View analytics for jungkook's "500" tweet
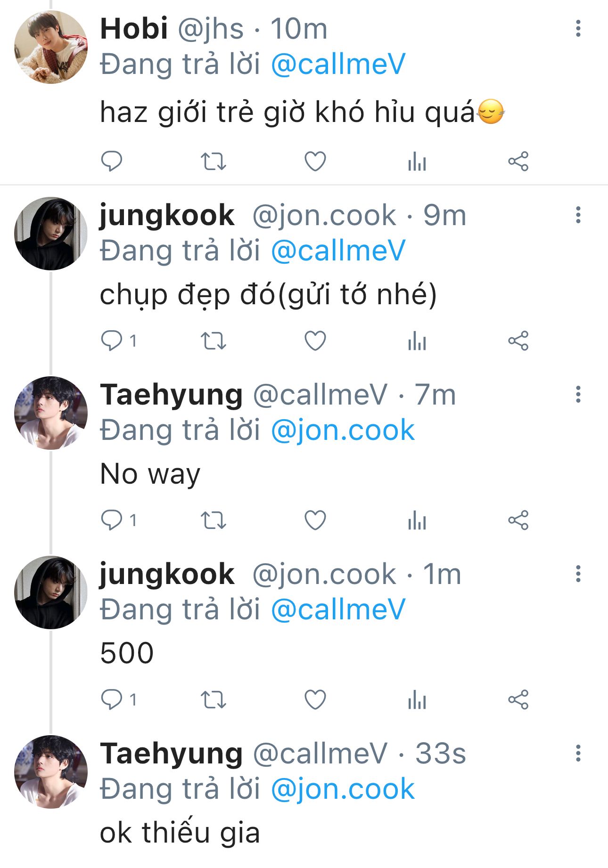 417,700
